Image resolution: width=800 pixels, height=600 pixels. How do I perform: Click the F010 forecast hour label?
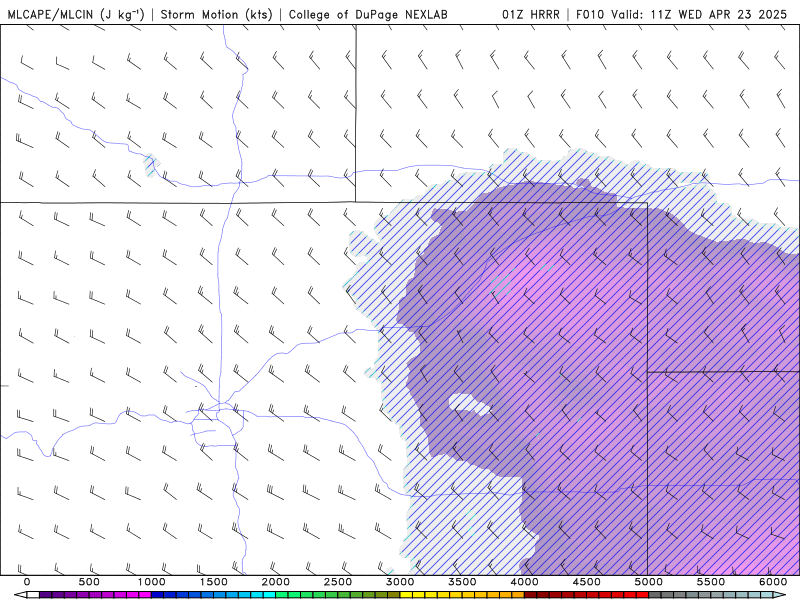tap(591, 14)
